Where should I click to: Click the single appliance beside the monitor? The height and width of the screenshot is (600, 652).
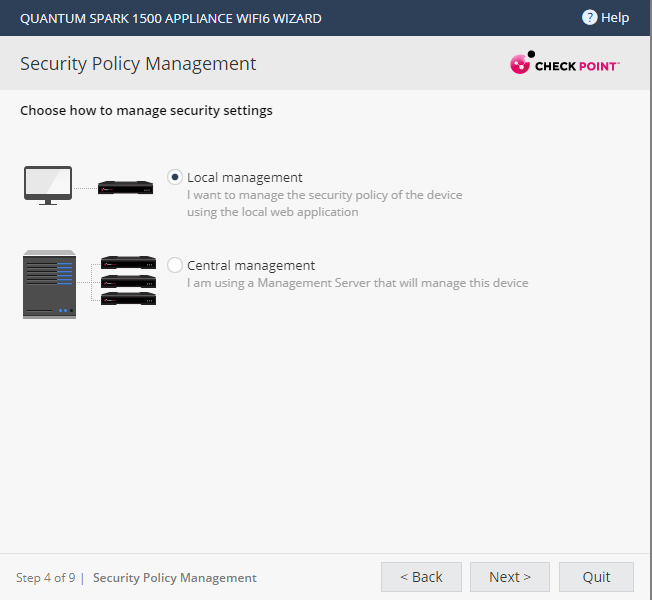pyautogui.click(x=126, y=188)
